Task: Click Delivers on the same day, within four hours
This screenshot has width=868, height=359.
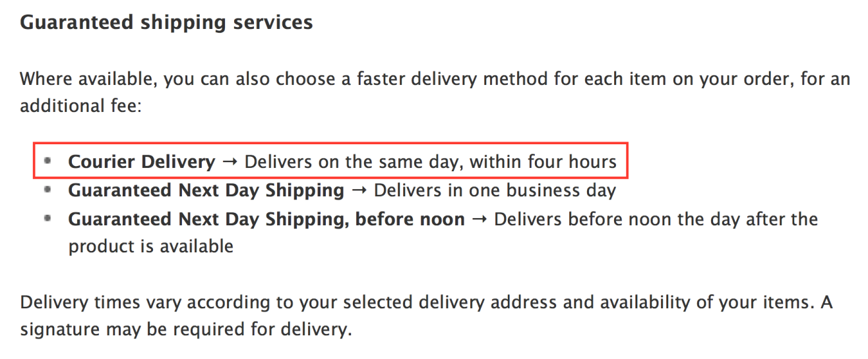Action: point(431,161)
